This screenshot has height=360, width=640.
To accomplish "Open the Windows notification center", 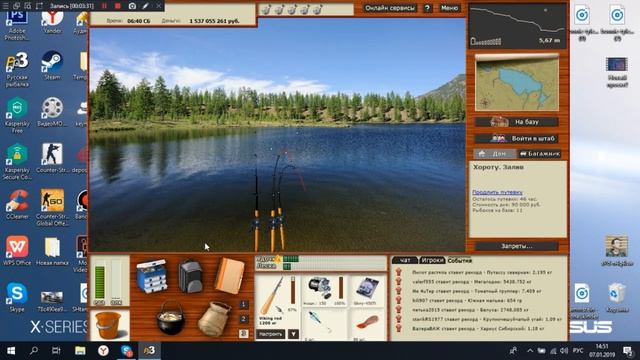I will (627, 351).
